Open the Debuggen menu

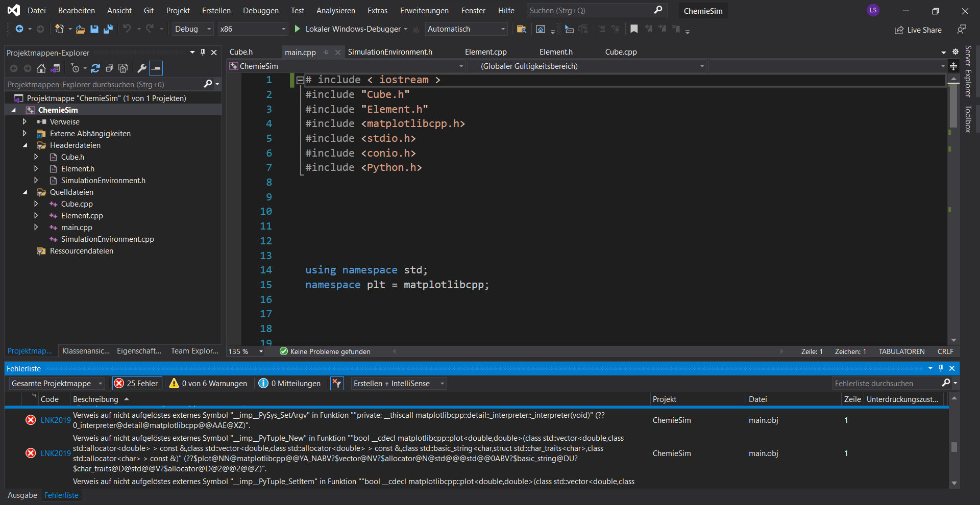(260, 11)
